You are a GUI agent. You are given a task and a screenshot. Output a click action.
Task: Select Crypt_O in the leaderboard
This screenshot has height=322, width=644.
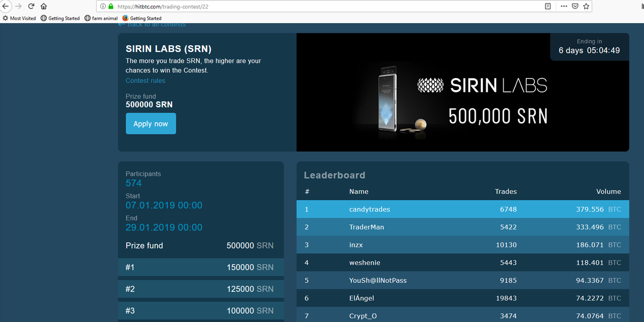click(x=363, y=316)
